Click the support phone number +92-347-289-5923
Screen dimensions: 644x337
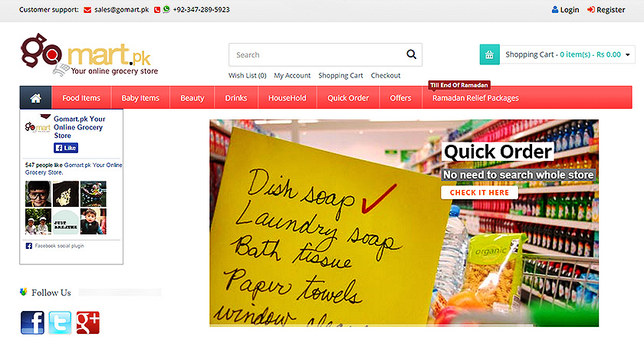(201, 9)
